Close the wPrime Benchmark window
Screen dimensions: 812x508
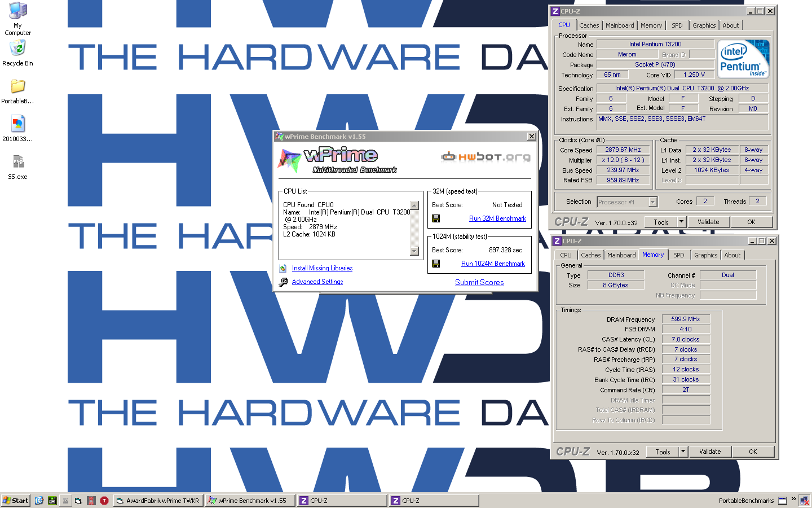531,137
